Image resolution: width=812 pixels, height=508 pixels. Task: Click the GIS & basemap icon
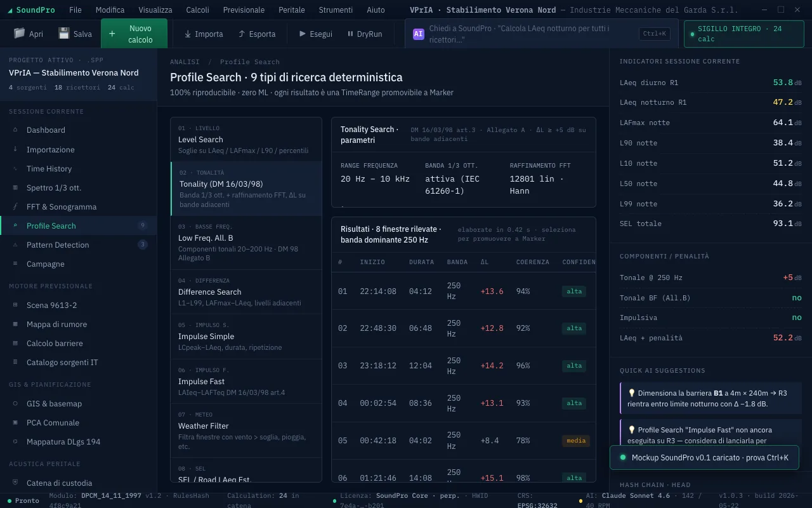tap(15, 403)
